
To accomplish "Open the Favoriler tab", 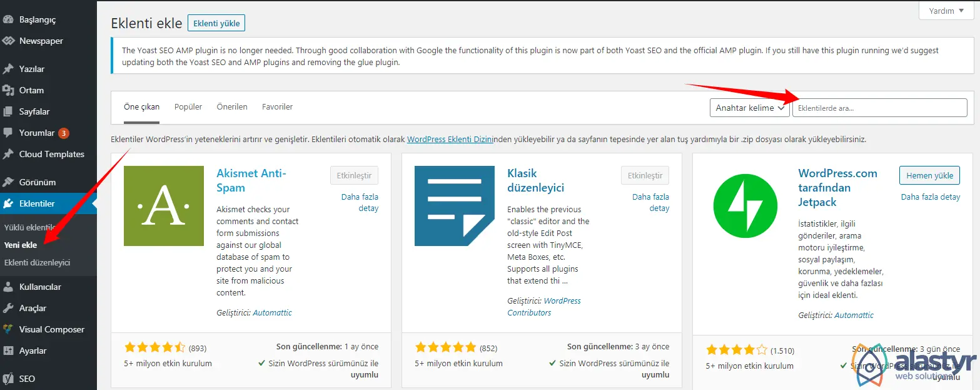I will click(277, 106).
